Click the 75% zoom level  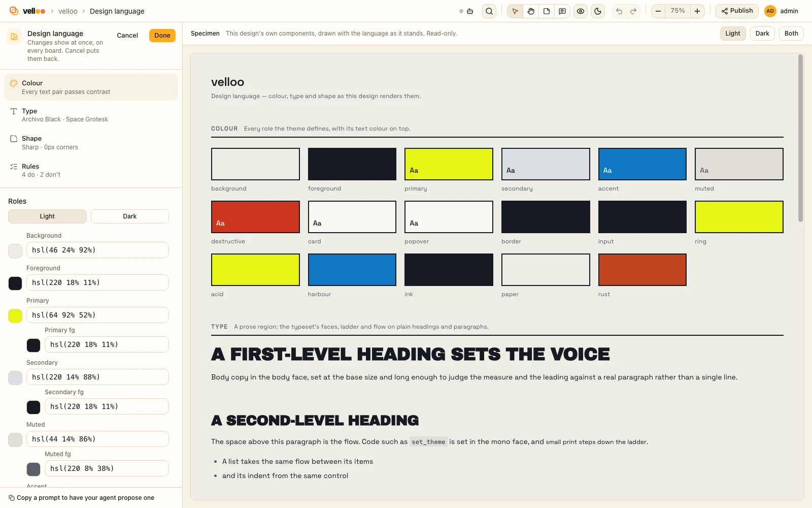(678, 11)
